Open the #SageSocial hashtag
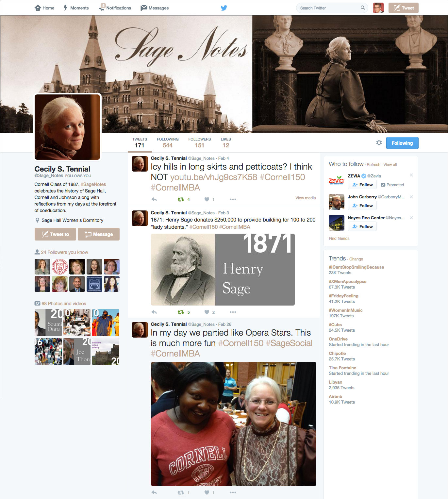The width and height of the screenshot is (448, 499). pos(289,343)
